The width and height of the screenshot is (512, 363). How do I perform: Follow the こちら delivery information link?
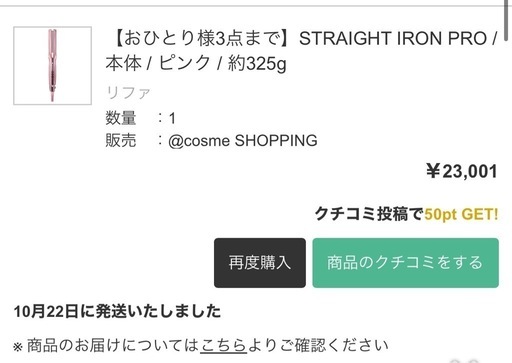(223, 345)
